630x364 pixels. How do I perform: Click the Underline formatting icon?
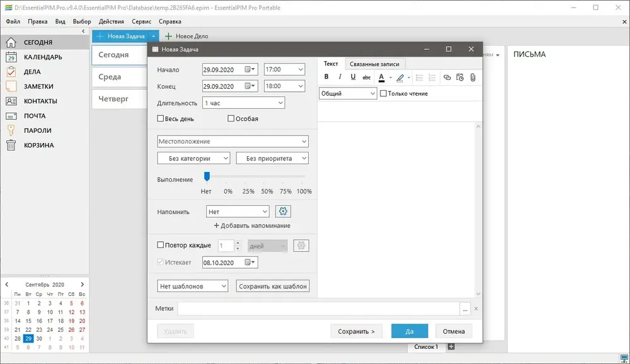[x=353, y=77]
